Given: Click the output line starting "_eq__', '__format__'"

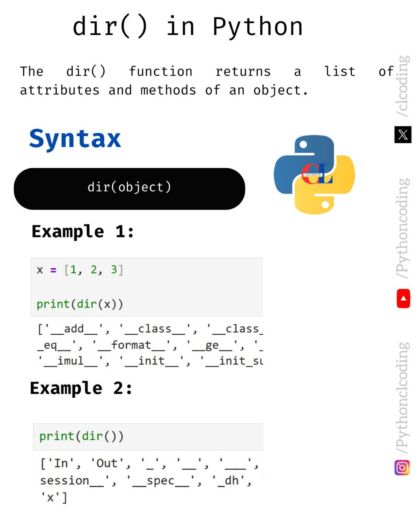Looking at the screenshot, I should [x=150, y=346].
